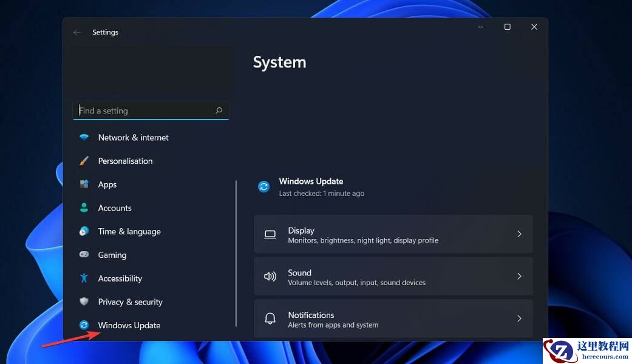Viewport: 632px width, 364px height.
Task: Open the Sound settings card
Action: click(x=393, y=276)
